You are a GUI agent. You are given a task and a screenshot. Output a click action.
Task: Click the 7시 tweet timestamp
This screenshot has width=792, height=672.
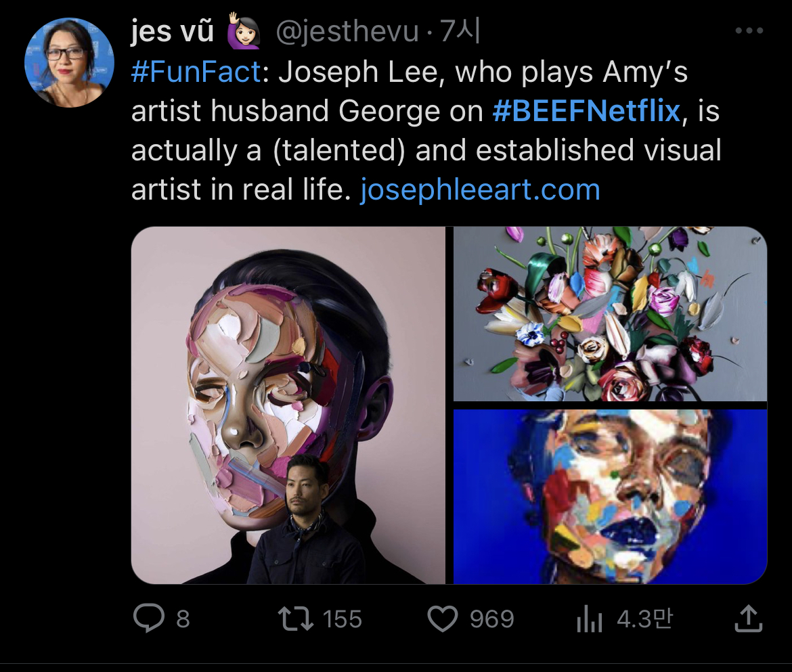(460, 32)
